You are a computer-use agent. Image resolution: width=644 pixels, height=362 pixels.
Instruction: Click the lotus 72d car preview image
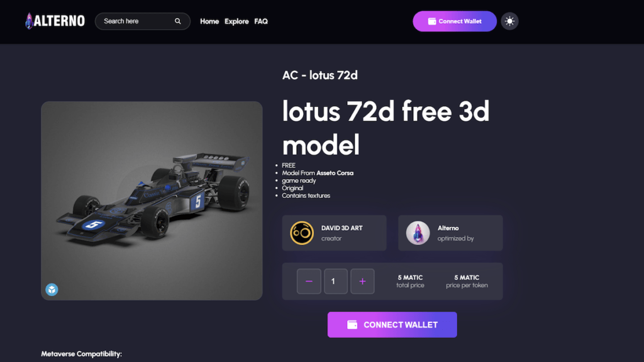(152, 200)
